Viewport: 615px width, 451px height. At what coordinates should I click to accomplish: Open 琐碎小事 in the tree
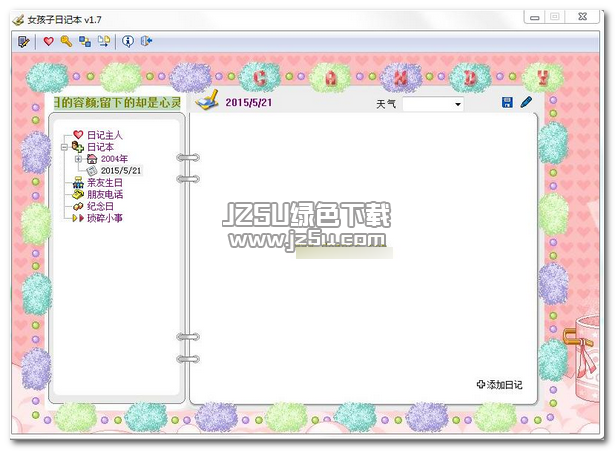click(105, 218)
